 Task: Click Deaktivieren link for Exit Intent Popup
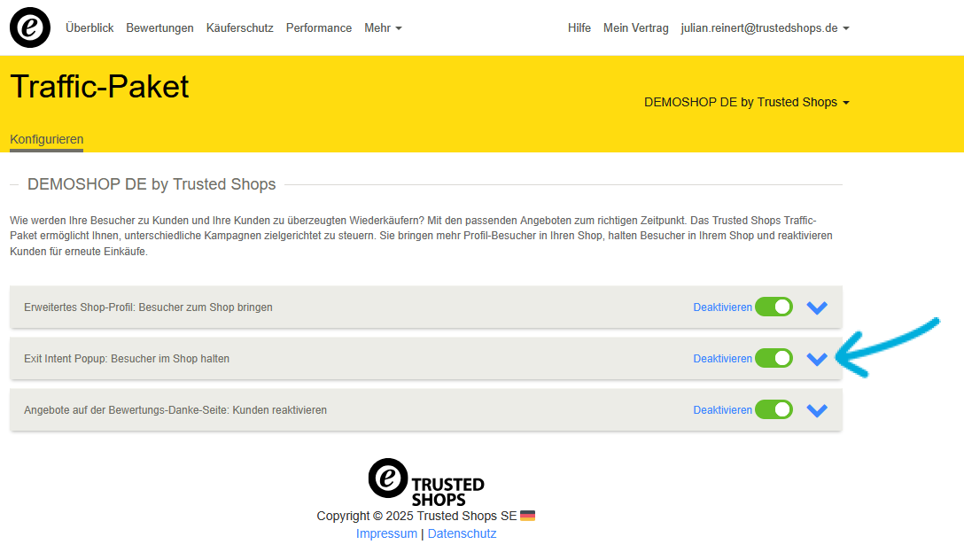[x=722, y=359]
